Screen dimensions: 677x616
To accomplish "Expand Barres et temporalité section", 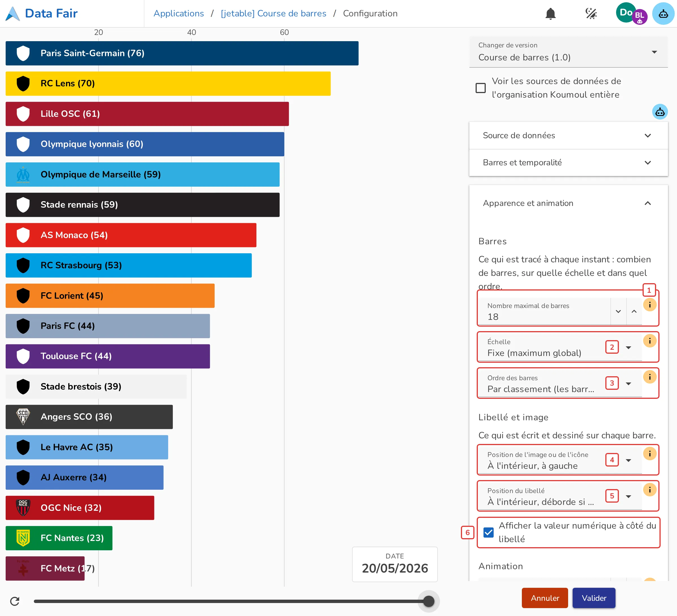I will [568, 162].
